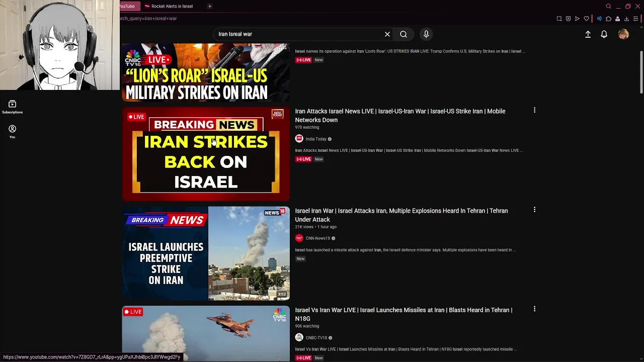Click CNN-News18 channel avatar
Image resolution: width=644 pixels, height=362 pixels.
click(x=299, y=238)
